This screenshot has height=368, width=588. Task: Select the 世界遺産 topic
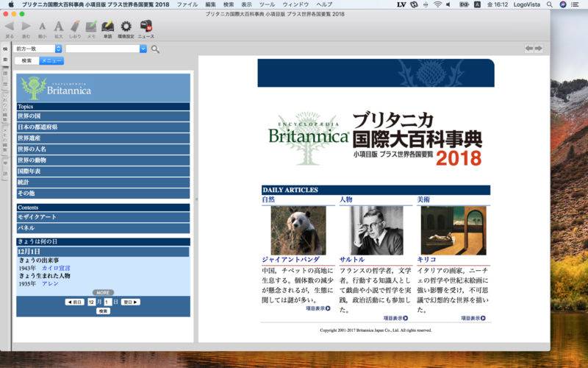click(x=103, y=138)
